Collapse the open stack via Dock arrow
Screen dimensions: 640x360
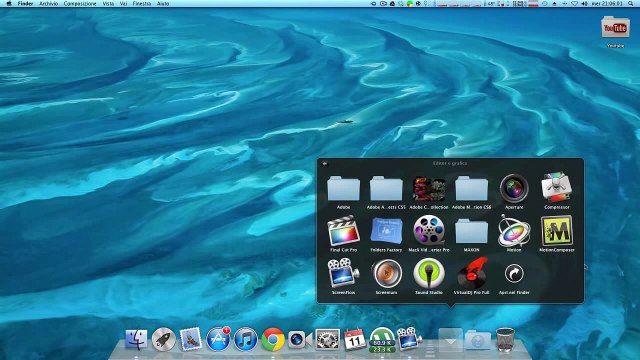[x=451, y=340]
